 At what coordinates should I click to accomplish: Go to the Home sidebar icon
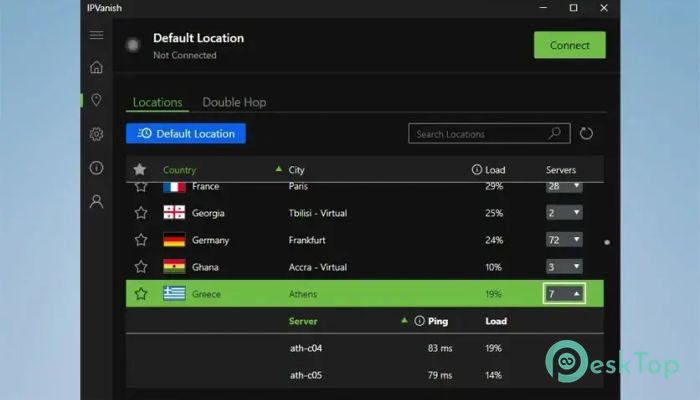96,67
